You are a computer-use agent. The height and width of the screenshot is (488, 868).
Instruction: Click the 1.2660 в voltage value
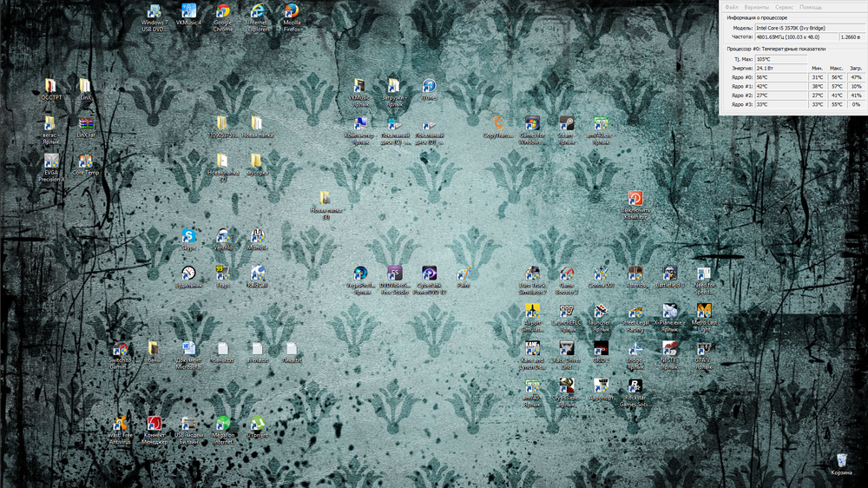point(852,37)
